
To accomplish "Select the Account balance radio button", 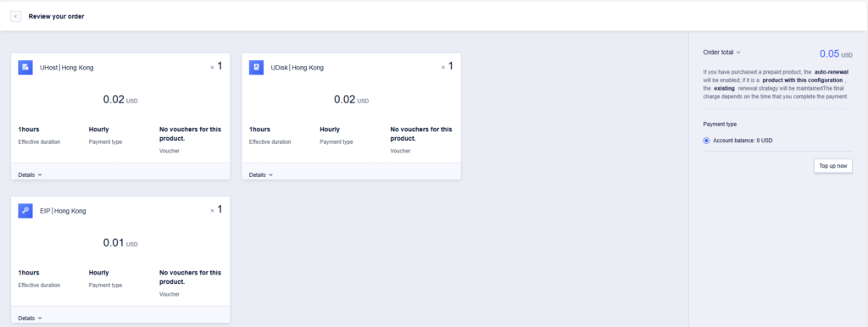I will click(x=706, y=141).
